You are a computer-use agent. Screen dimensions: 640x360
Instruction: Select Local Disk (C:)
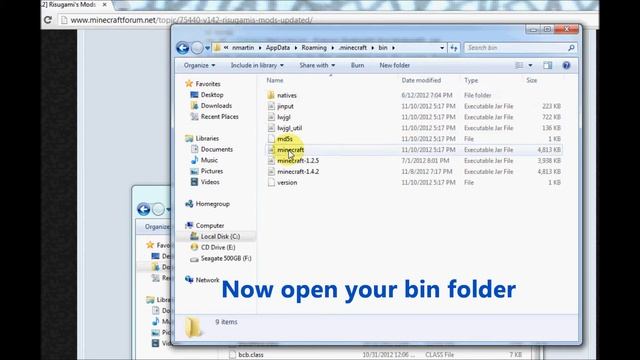tap(216, 236)
